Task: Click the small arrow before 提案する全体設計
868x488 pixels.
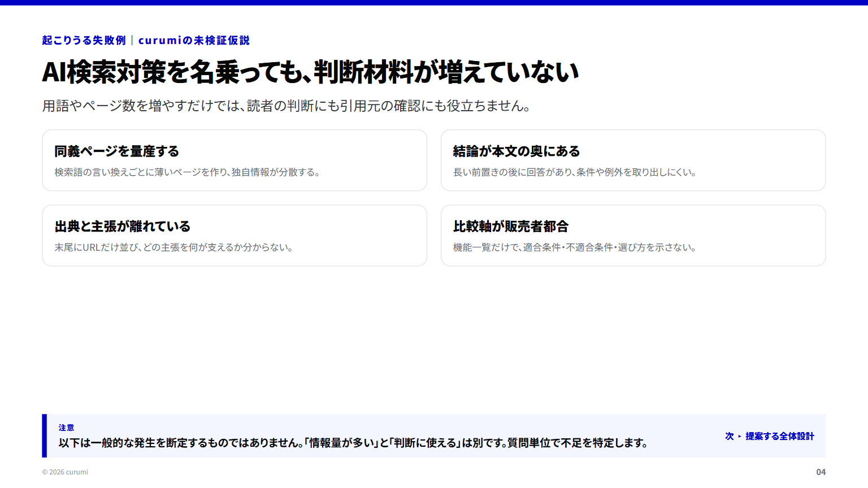Action: click(739, 437)
